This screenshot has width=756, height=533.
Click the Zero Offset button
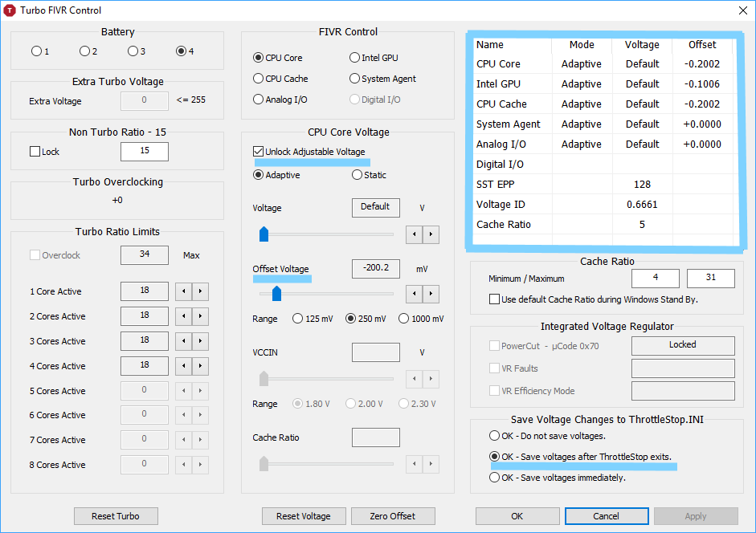click(x=393, y=516)
